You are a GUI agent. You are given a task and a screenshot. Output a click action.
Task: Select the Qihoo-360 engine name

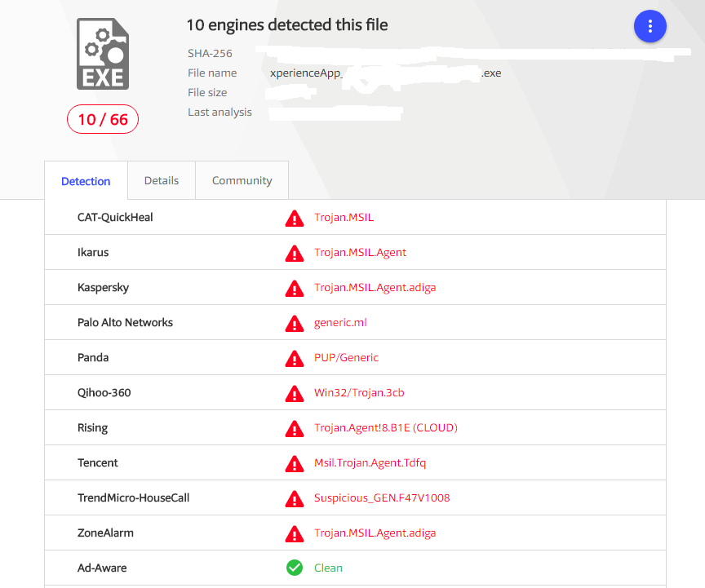pyautogui.click(x=104, y=392)
